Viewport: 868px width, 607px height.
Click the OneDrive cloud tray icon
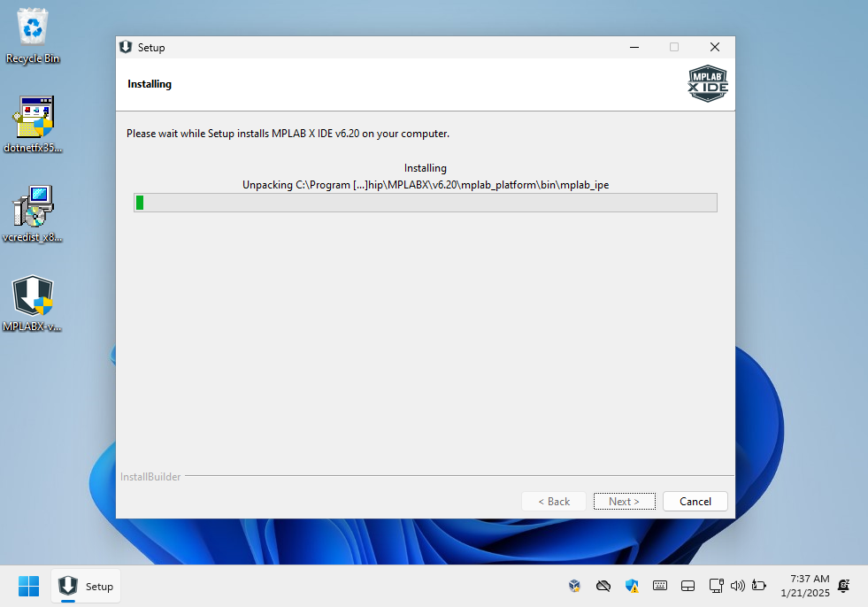point(603,586)
